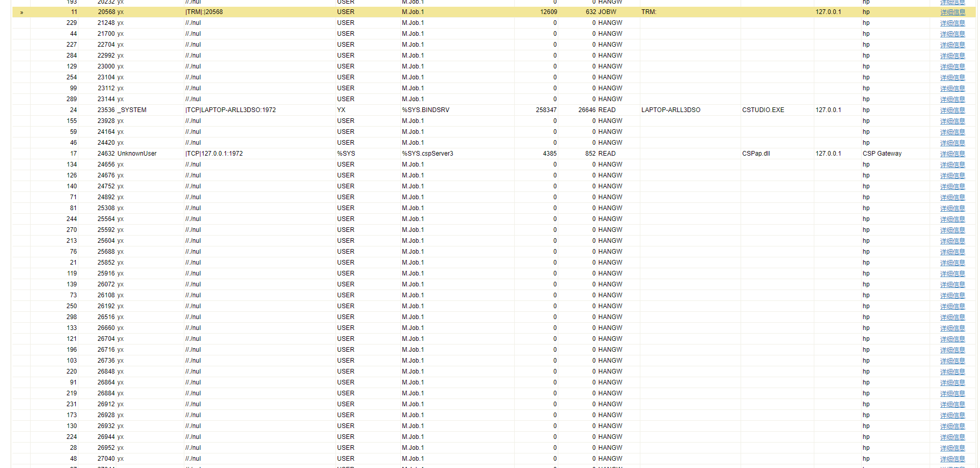Select the CSP Gateway cell

[x=882, y=154]
